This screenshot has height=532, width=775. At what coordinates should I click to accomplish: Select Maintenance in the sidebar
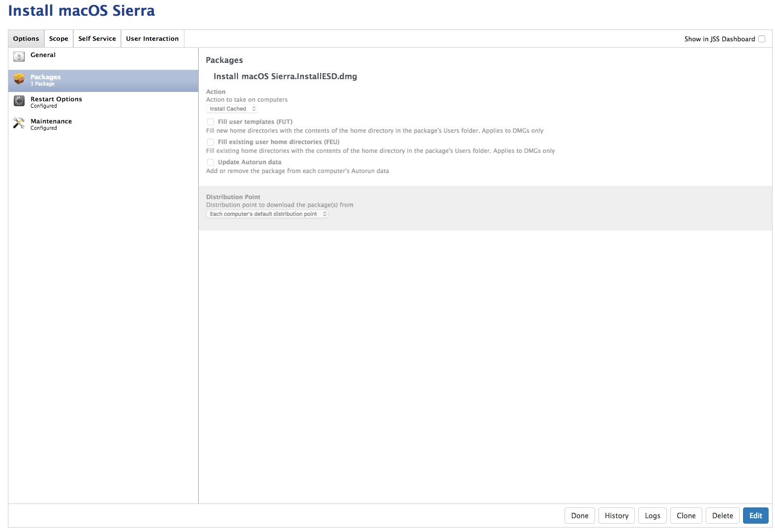[103, 125]
